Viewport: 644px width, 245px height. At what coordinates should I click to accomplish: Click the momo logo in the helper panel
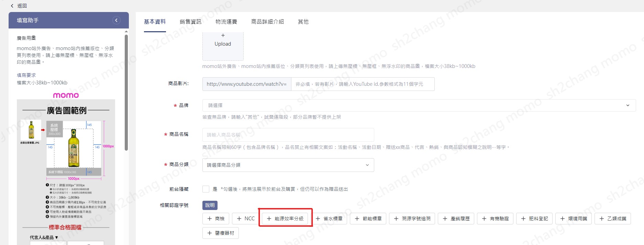click(66, 95)
